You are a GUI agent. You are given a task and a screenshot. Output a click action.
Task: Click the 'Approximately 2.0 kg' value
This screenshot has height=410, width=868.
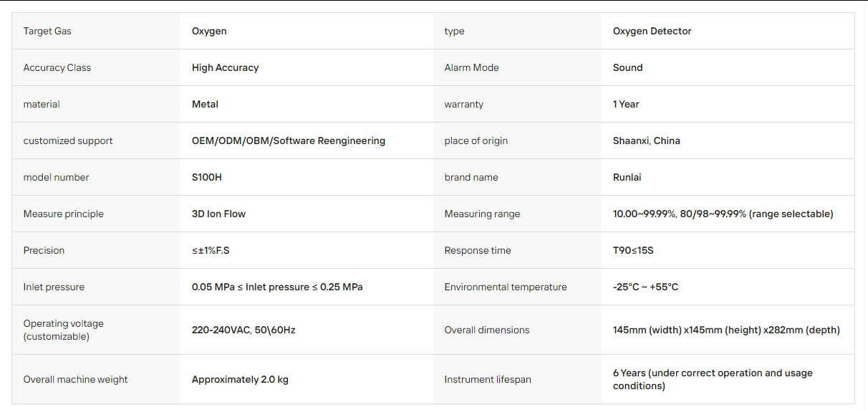pos(240,379)
